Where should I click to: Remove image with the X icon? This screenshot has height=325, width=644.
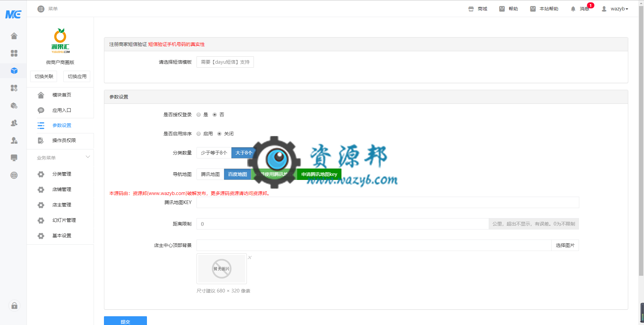click(250, 257)
